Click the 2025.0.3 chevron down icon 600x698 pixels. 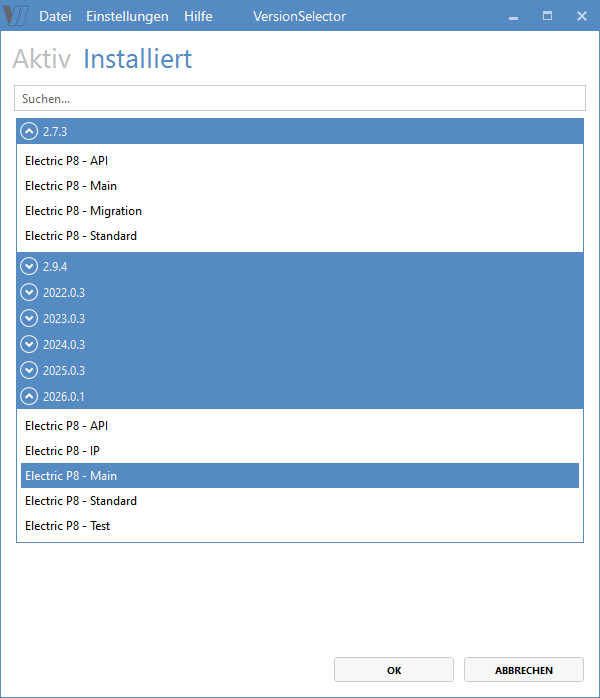click(x=29, y=371)
